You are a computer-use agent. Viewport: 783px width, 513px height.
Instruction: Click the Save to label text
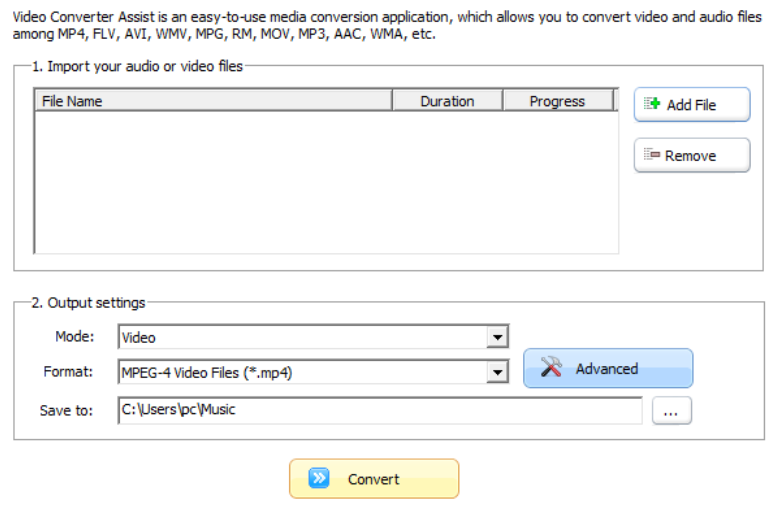[66, 410]
